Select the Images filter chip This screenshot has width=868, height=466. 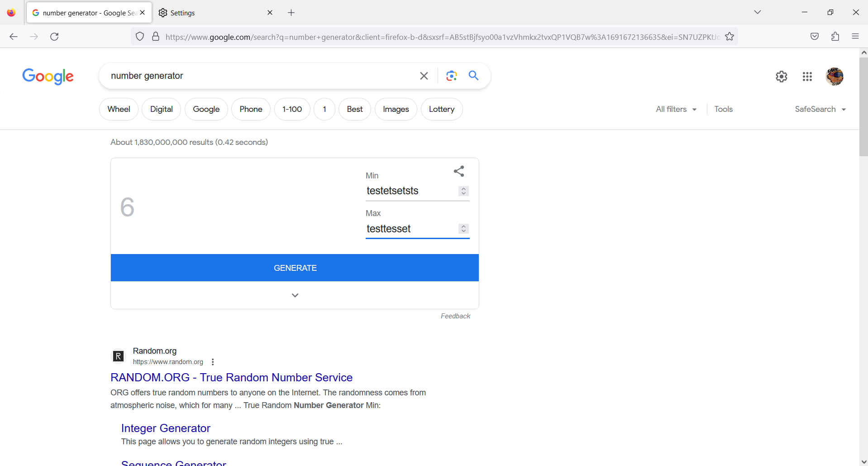pyautogui.click(x=396, y=109)
